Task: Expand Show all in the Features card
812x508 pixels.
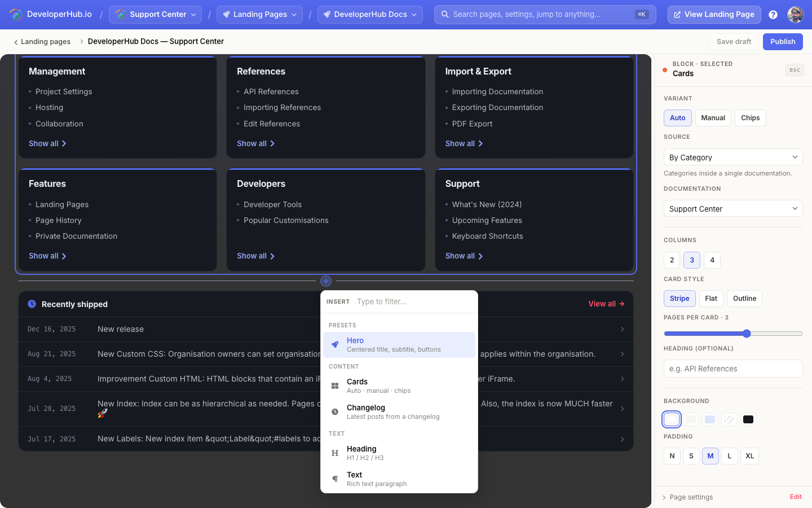Action: tap(48, 256)
